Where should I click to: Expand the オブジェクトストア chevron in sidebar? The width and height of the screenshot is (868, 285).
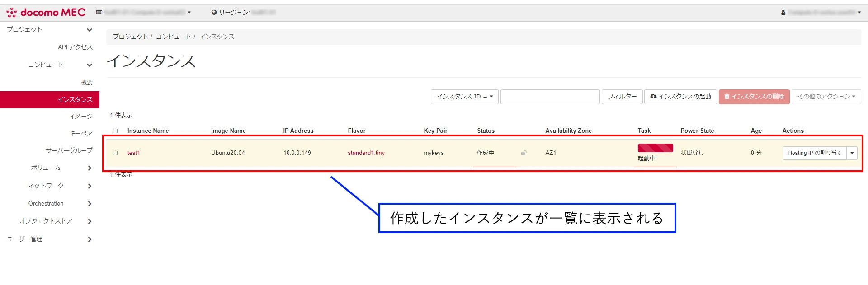point(90,221)
